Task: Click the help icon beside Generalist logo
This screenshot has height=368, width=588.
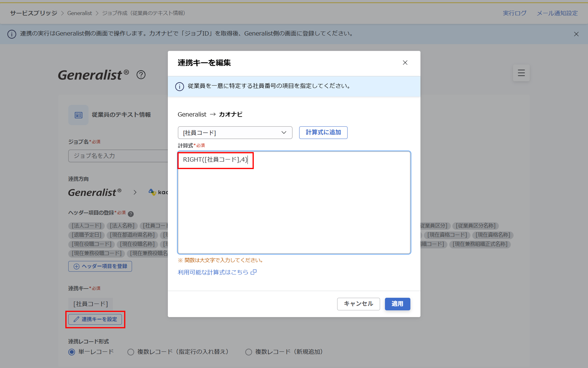Action: pos(141,75)
